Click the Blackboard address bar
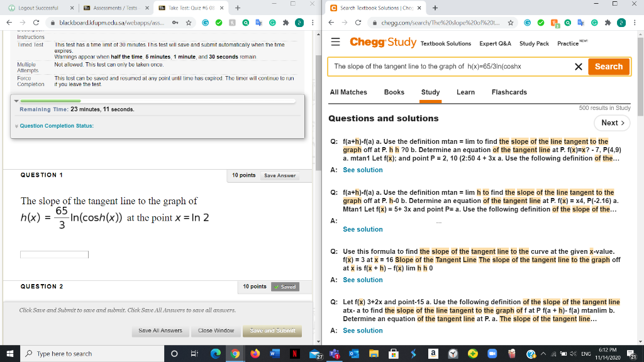644x362 pixels. tap(112, 23)
